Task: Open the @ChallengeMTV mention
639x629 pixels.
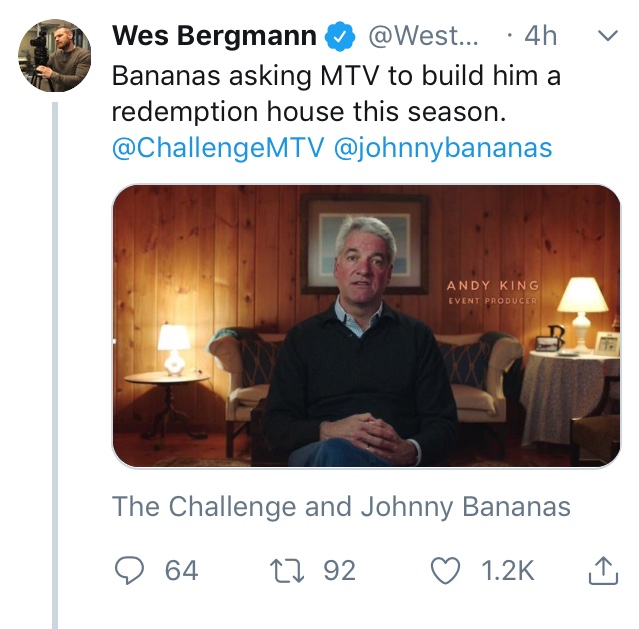Action: tap(218, 148)
